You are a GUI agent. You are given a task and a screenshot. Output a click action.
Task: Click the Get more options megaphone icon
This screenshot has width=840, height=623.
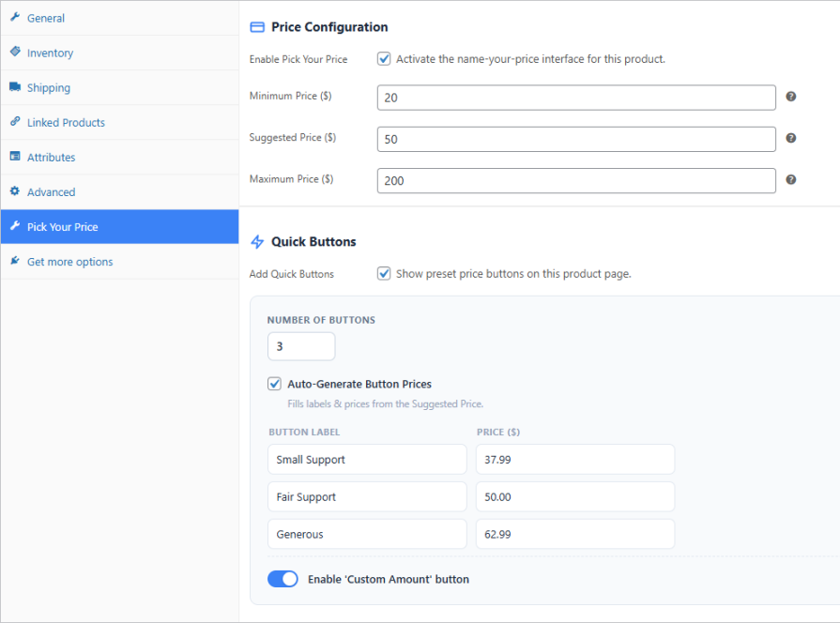click(x=14, y=261)
